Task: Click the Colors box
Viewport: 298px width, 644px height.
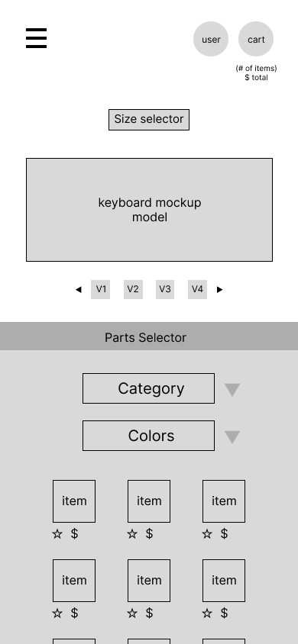Action: coord(148,436)
